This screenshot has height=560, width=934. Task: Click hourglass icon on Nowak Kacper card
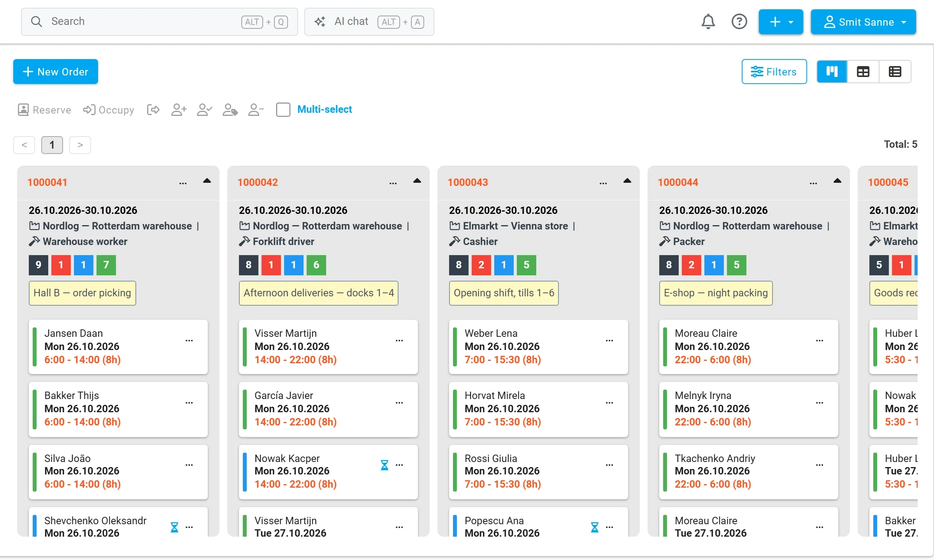point(384,465)
